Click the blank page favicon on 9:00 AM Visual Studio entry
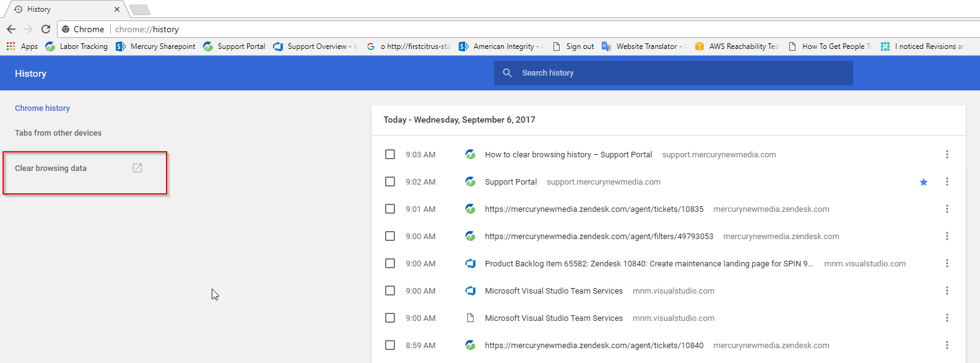This screenshot has width=980, height=363. click(x=470, y=318)
